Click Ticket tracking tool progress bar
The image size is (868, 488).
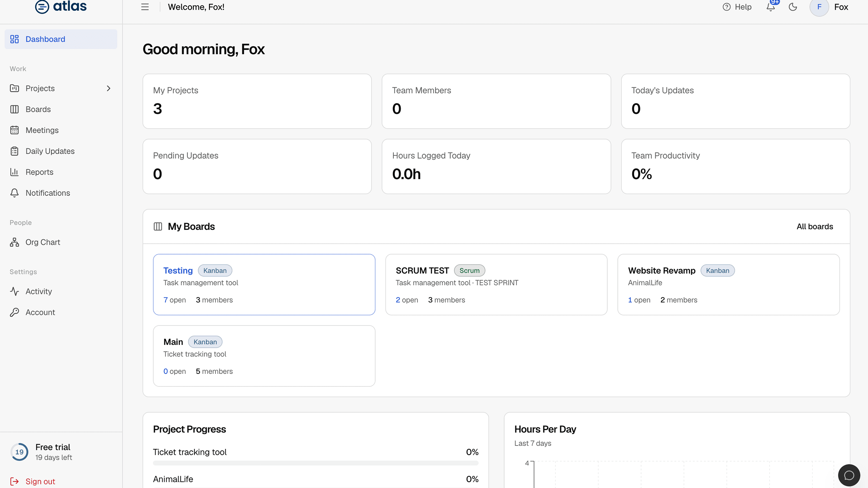316,463
